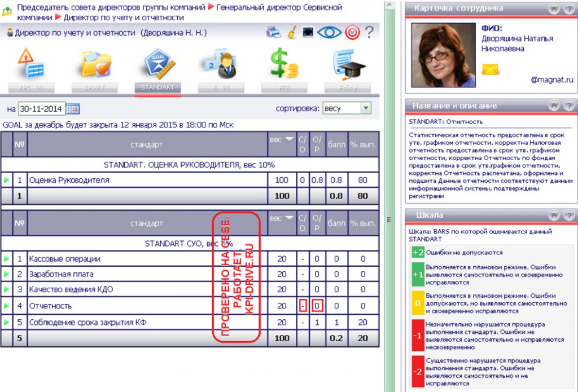Open the calendar picker next to date
Viewport: 578px width, 392px height.
[x=73, y=109]
